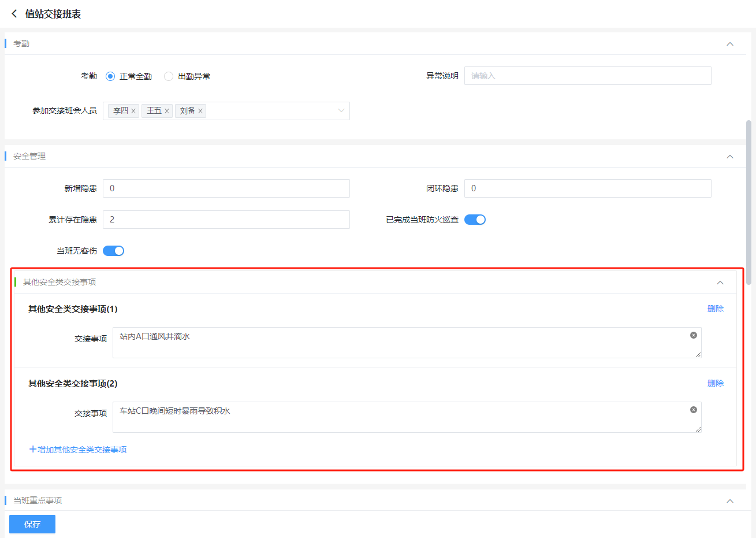This screenshot has height=538, width=756.
Task: Click the back arrow beside 值站交接班表
Action: [14, 13]
